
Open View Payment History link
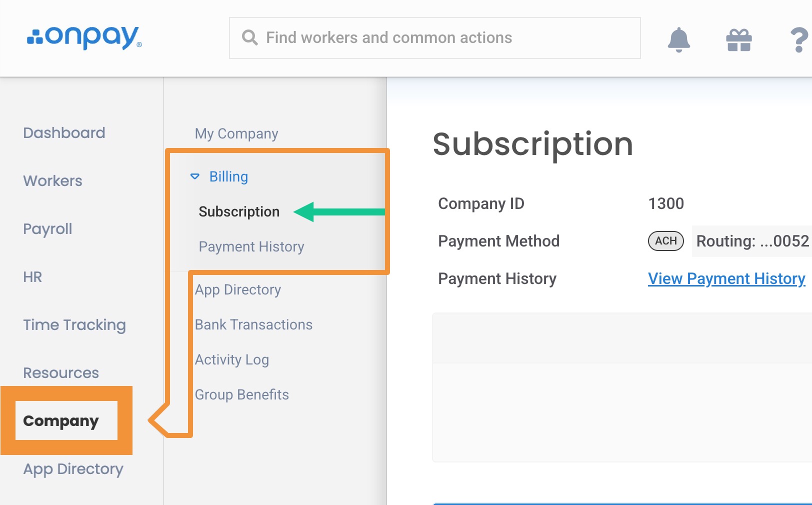point(726,278)
